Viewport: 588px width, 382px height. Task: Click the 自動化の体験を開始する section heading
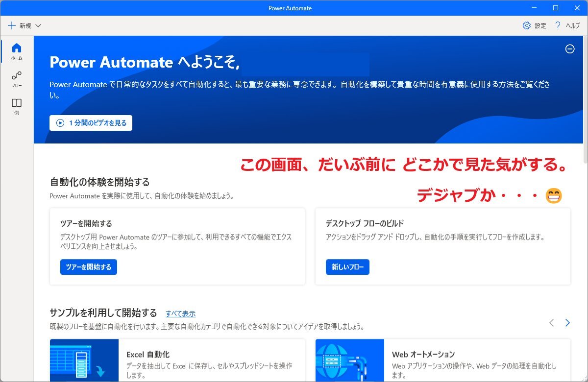[x=99, y=182]
